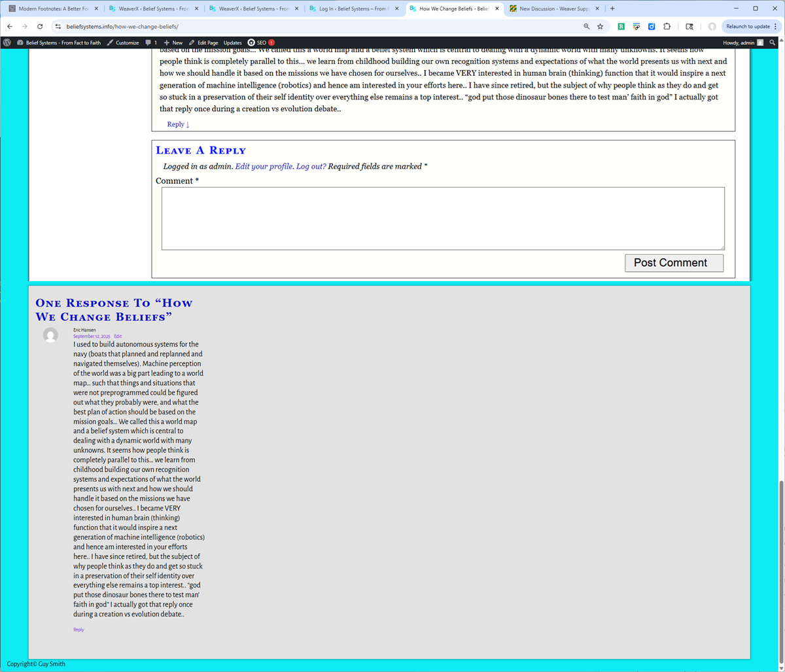Click the Chrome zoom magnifier in address bar
Screen dimensions: 785x672
586,27
